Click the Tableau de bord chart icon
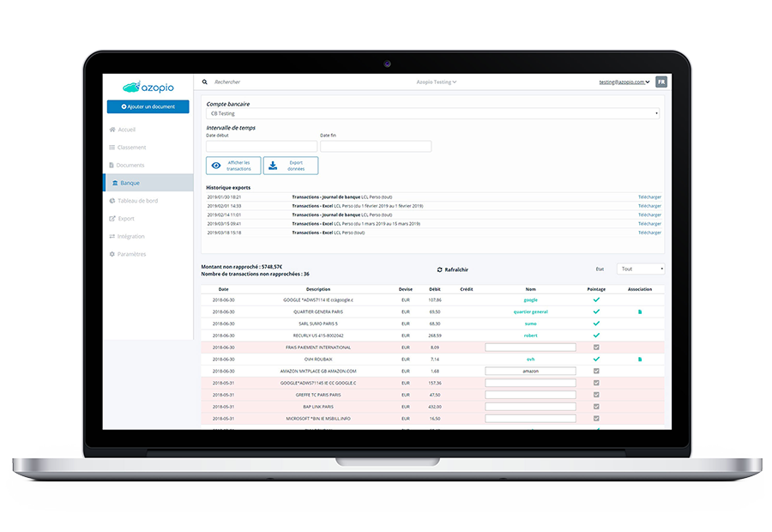Image resolution: width=772 pixels, height=532 pixels. 112,201
